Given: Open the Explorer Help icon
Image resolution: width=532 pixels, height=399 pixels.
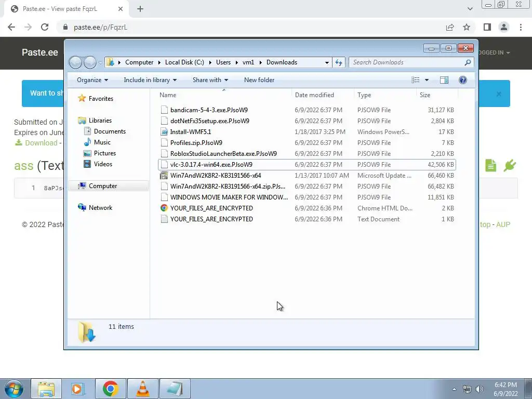Looking at the screenshot, I should tap(462, 80).
